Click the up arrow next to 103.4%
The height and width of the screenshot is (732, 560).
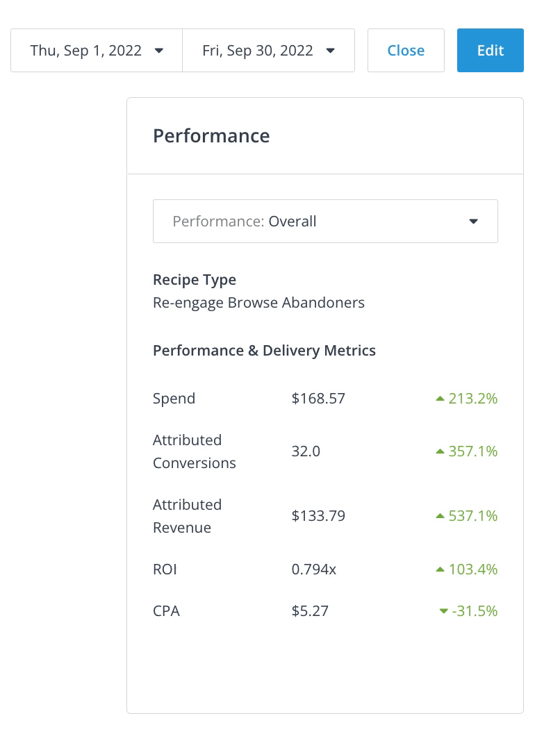(440, 569)
